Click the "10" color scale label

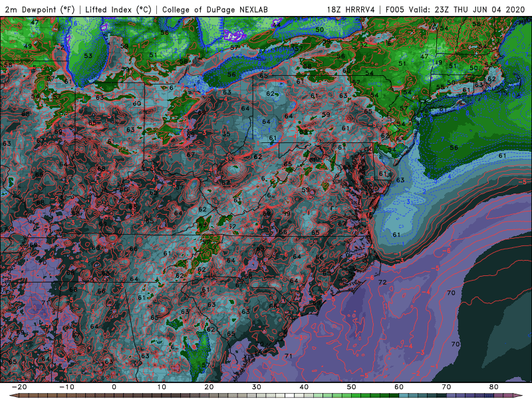162,387
